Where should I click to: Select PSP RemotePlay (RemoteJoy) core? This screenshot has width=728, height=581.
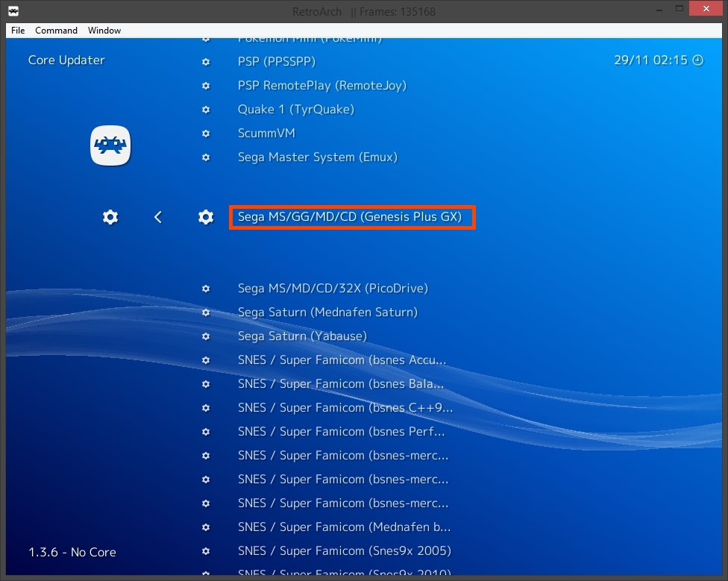coord(322,86)
